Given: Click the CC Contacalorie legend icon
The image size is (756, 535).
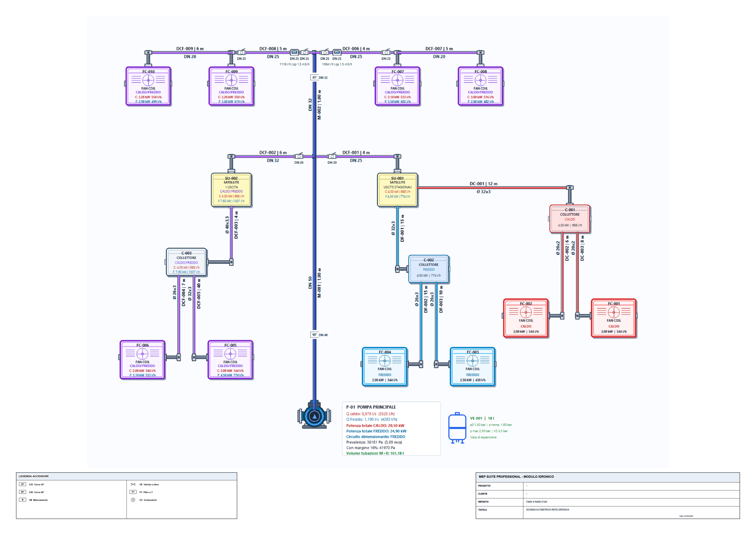Looking at the screenshot, I should pyautogui.click(x=133, y=500).
